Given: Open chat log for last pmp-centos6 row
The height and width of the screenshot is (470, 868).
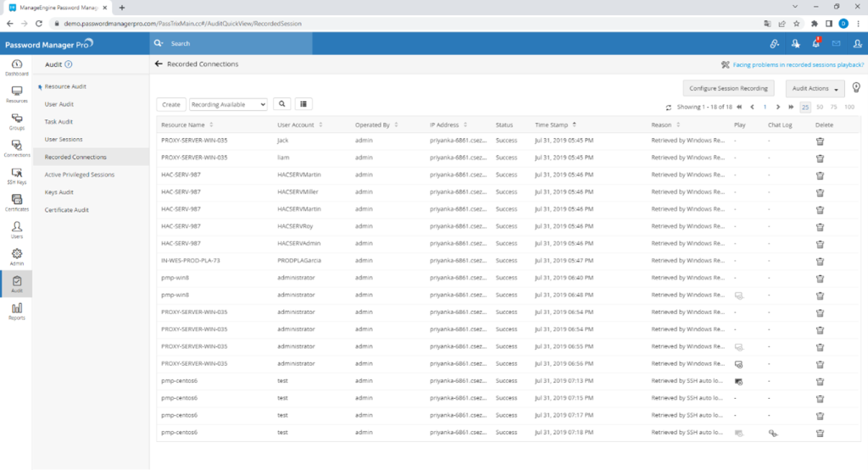Looking at the screenshot, I should pyautogui.click(x=772, y=433).
